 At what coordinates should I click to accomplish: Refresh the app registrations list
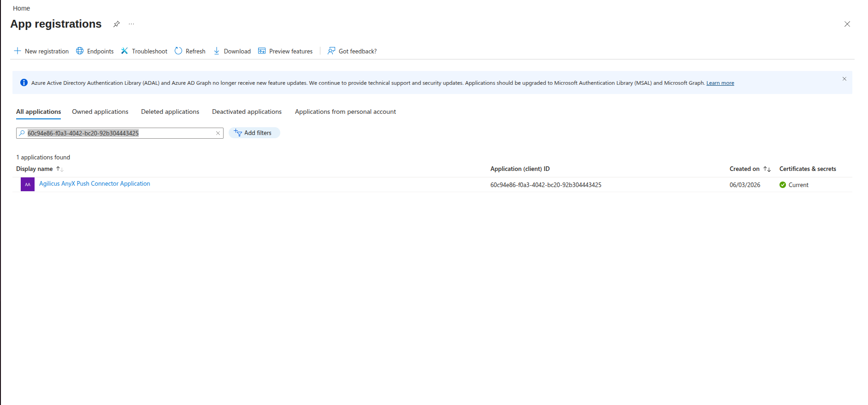[x=190, y=51]
